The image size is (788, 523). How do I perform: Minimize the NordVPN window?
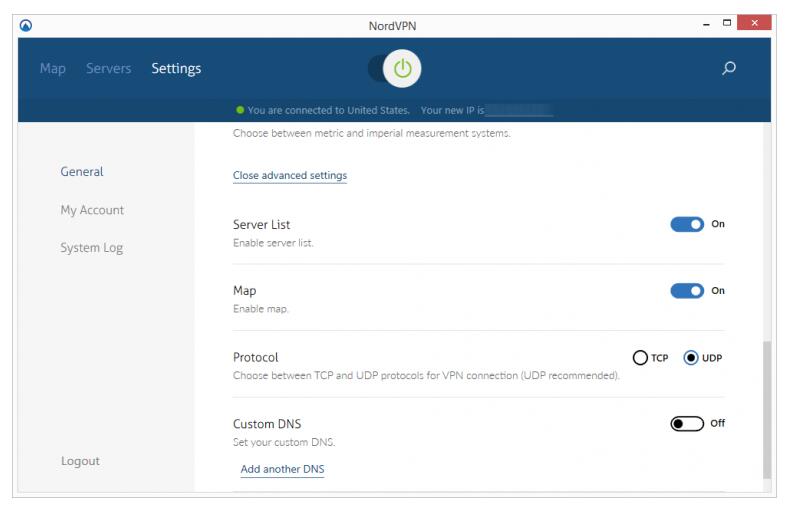(706, 24)
